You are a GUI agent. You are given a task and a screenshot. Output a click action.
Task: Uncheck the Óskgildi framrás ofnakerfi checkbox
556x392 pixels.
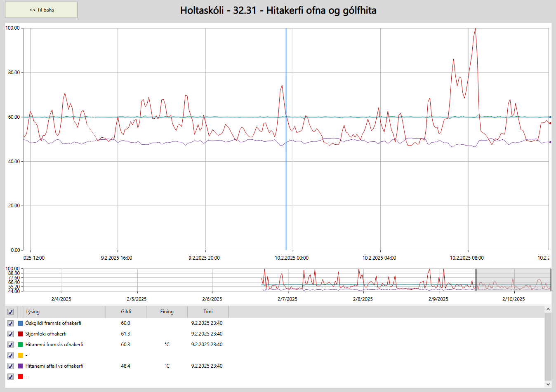[10, 323]
